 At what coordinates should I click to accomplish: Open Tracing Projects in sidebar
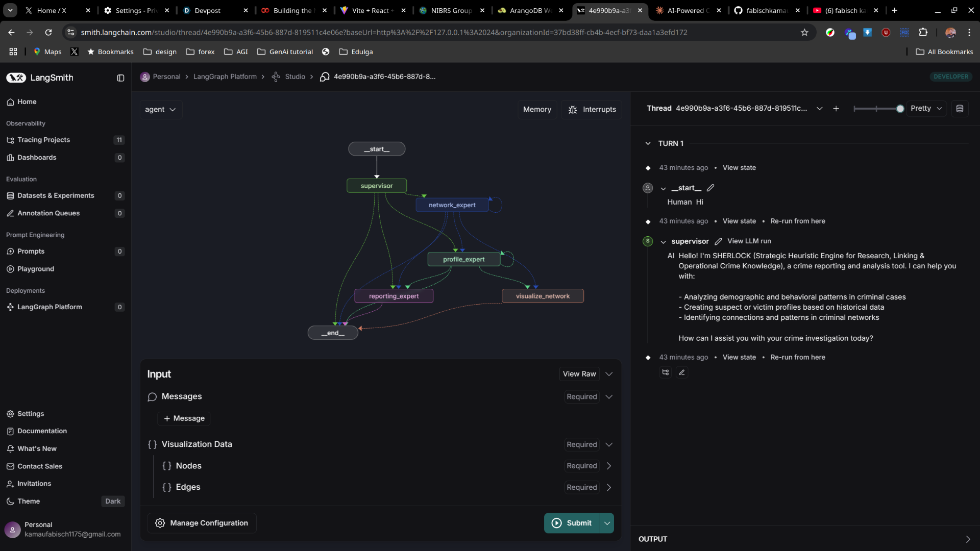43,140
